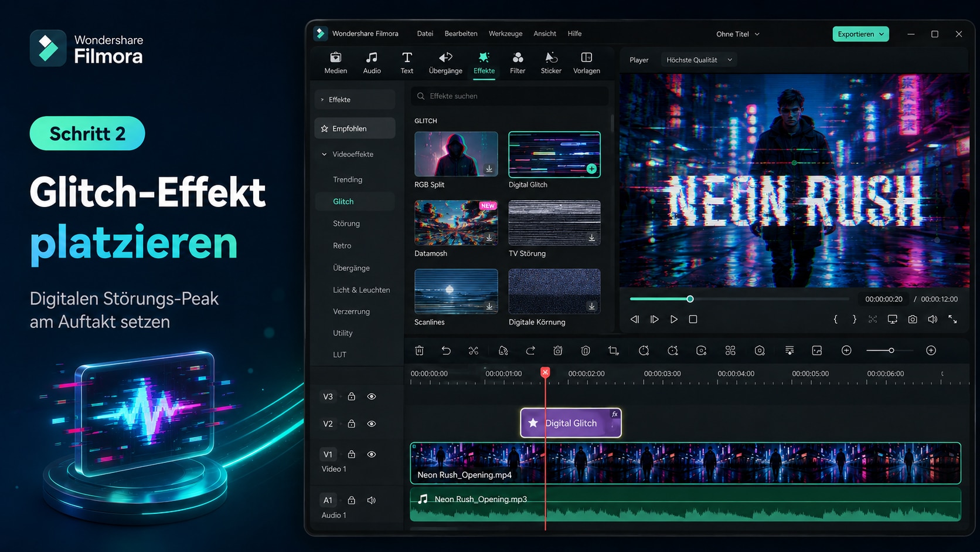Switch to the Medien tab

(336, 63)
